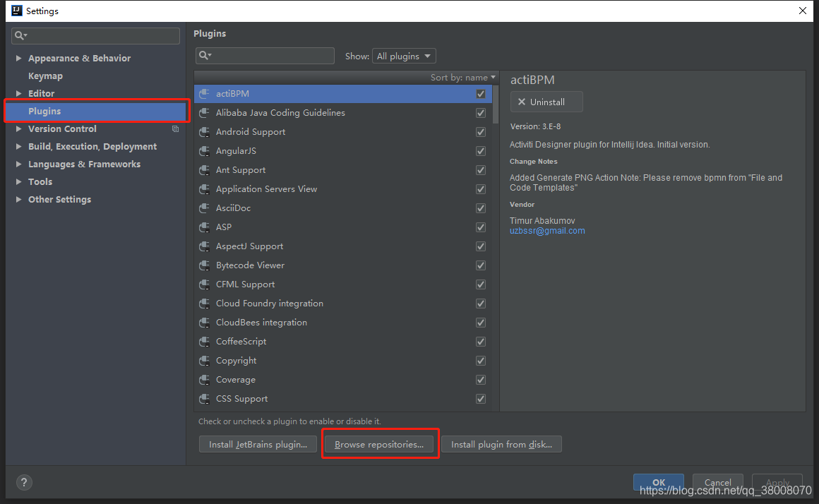Click the plugin search magnifier icon
Image resolution: width=819 pixels, height=504 pixels.
[205, 55]
